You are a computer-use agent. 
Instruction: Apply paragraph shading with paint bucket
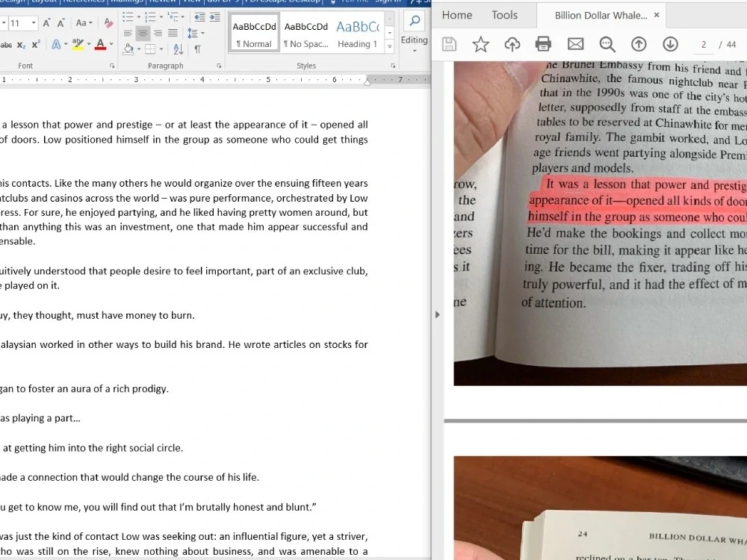[128, 49]
